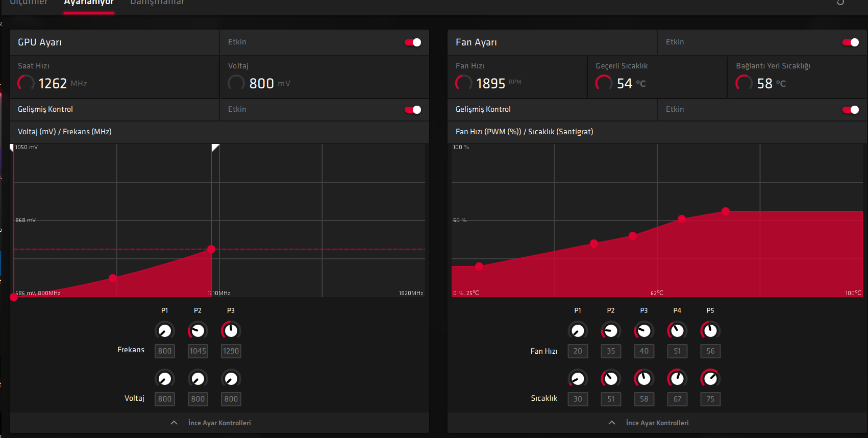Click the Voltaj P2 dial knob

point(197,379)
